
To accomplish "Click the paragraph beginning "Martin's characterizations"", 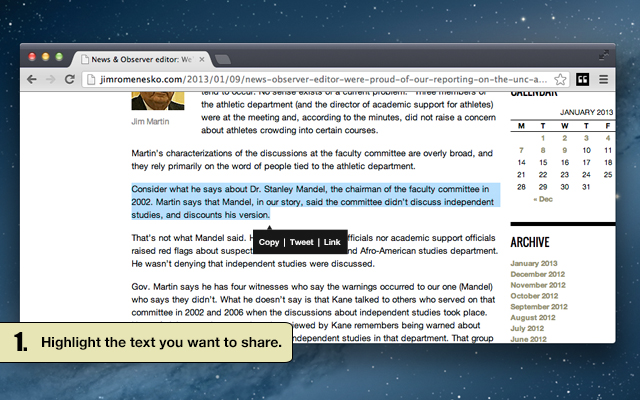I will pyautogui.click(x=312, y=160).
